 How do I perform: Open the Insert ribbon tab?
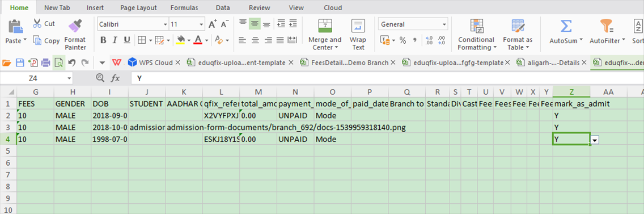(95, 7)
